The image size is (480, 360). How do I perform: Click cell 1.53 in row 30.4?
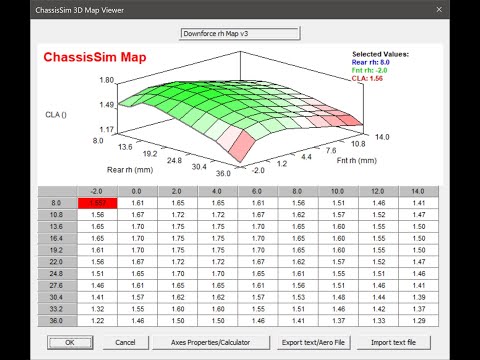[x=298, y=297]
